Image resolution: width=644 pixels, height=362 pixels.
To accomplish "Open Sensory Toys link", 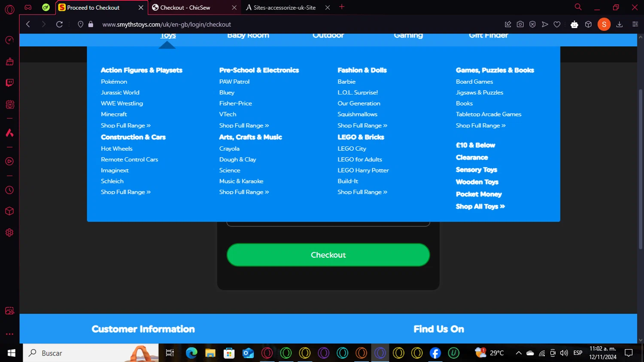I will tap(476, 170).
